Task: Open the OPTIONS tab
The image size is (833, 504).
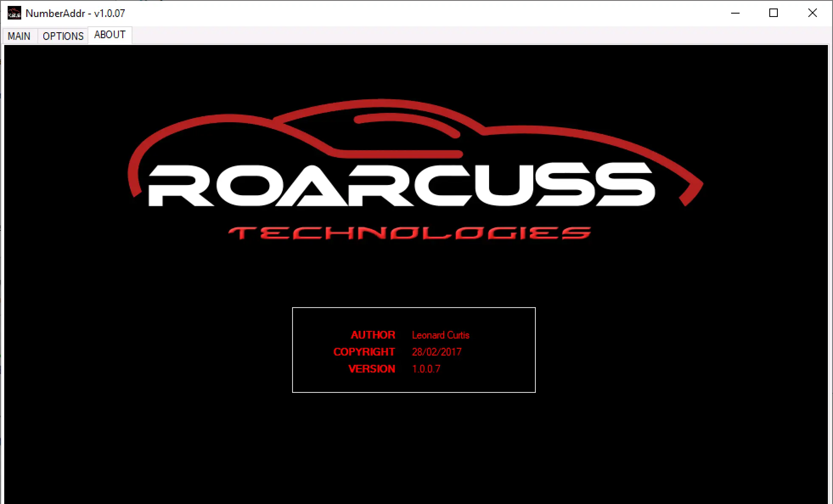Action: (x=63, y=36)
